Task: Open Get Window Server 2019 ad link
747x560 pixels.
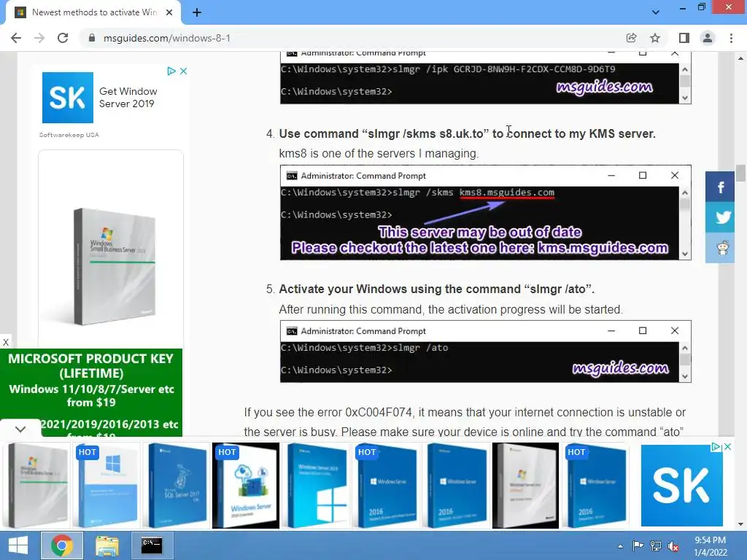Action: 128,98
